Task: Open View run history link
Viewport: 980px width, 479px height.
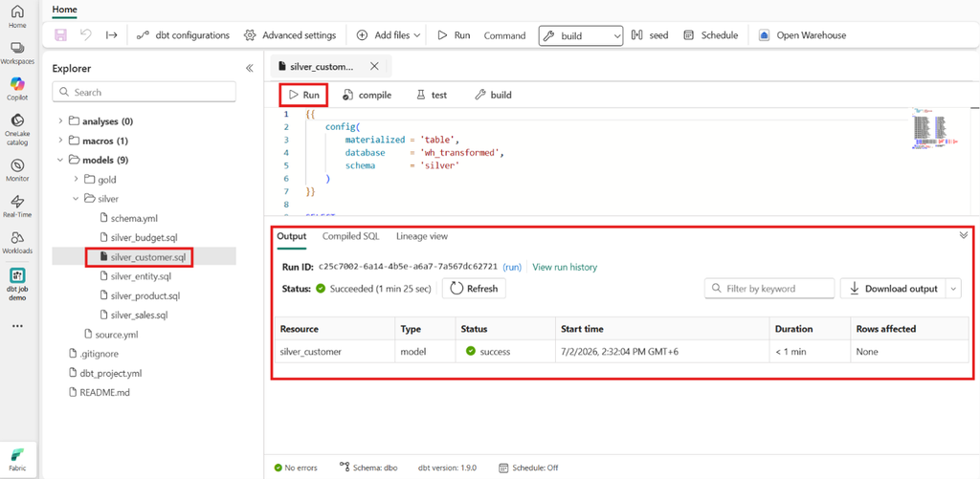Action: click(x=565, y=267)
